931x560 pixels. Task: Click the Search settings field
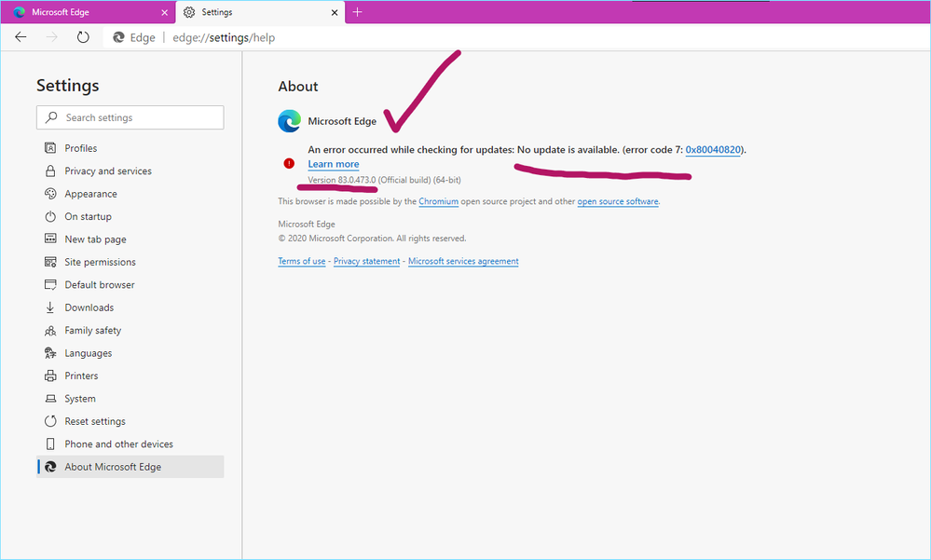[x=130, y=117]
